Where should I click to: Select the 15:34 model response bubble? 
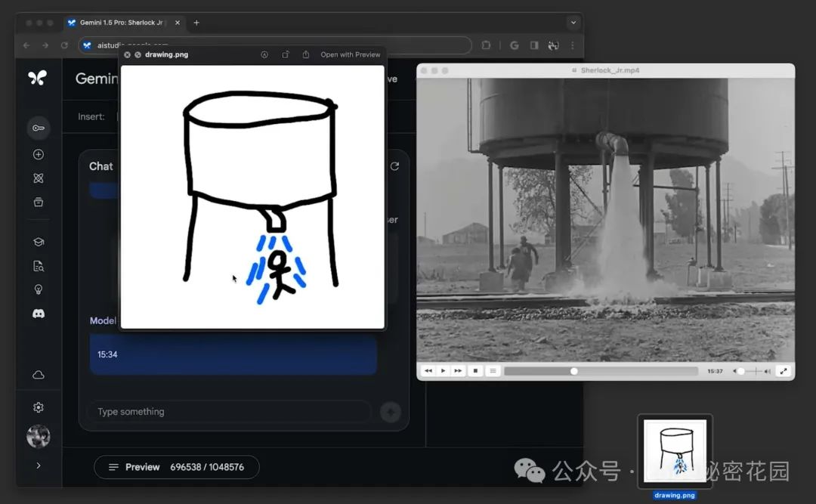(233, 354)
